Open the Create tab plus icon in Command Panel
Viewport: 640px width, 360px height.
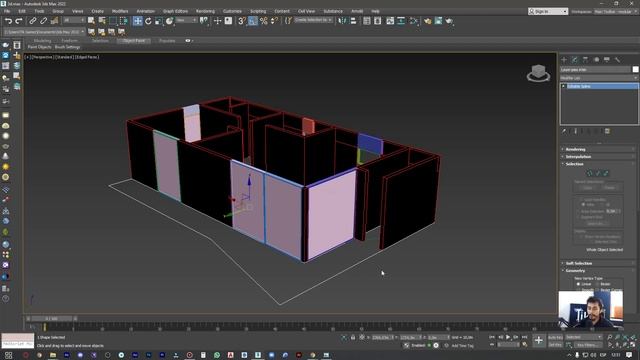(x=564, y=60)
